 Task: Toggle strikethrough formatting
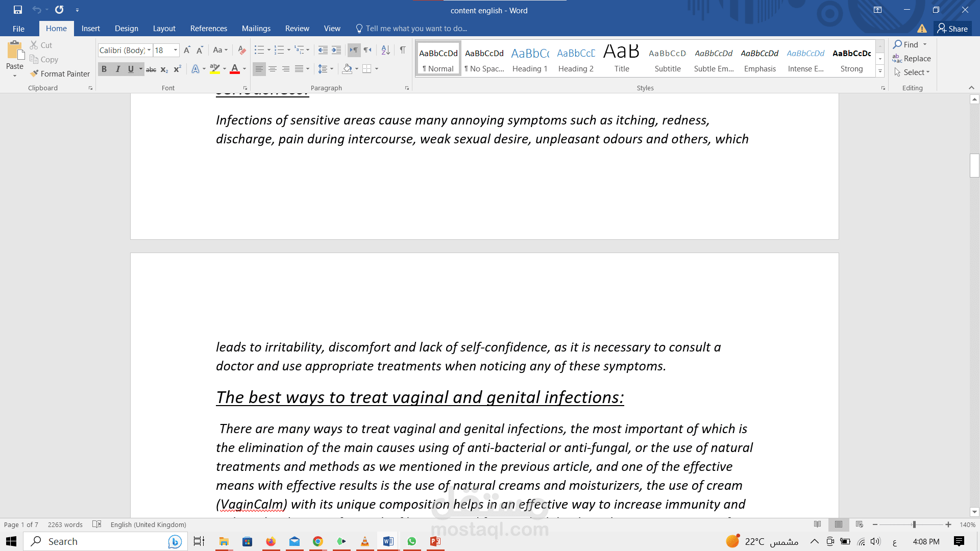coord(151,69)
